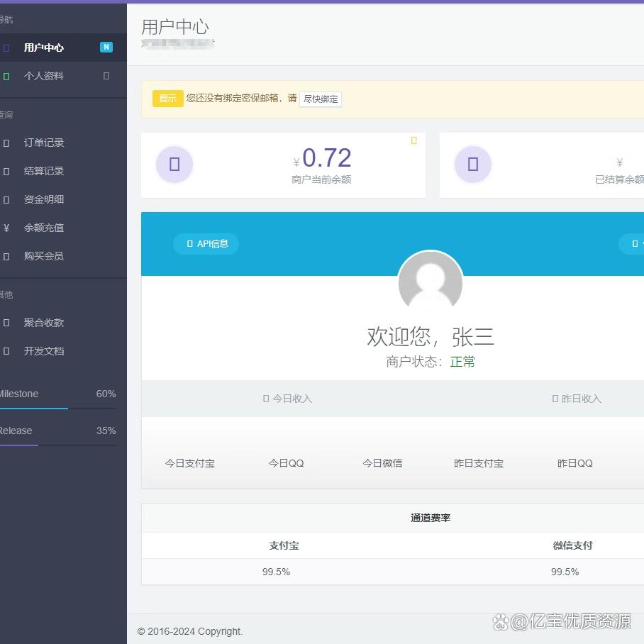Click the small yellow icon on the balance card corner
The image size is (644, 644).
[x=413, y=140]
